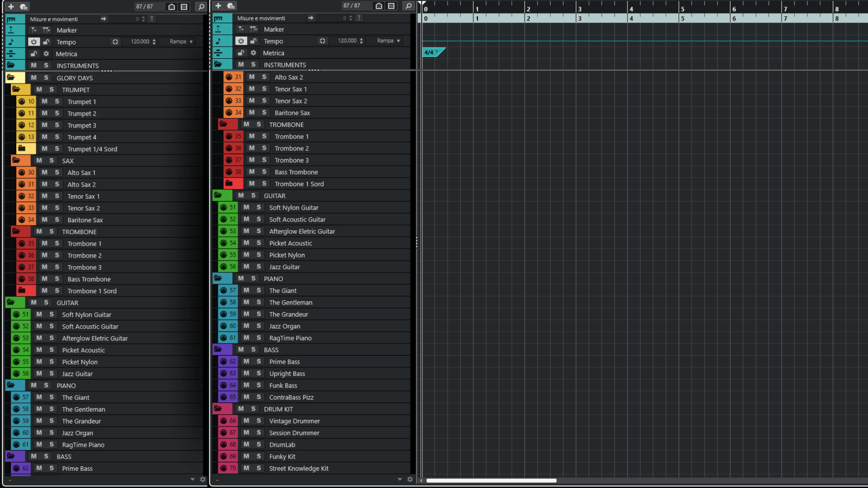Collapse the BASS folder in right list
The height and width of the screenshot is (488, 868).
[x=218, y=350]
